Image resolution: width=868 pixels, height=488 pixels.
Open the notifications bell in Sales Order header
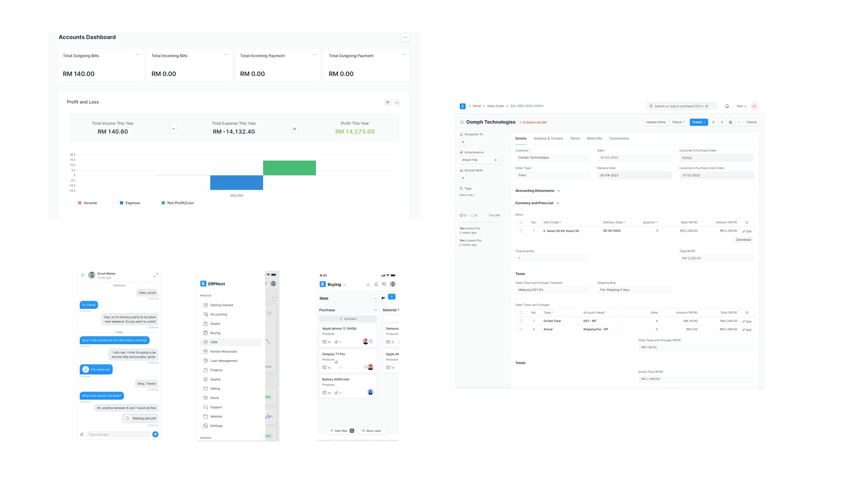pos(727,106)
